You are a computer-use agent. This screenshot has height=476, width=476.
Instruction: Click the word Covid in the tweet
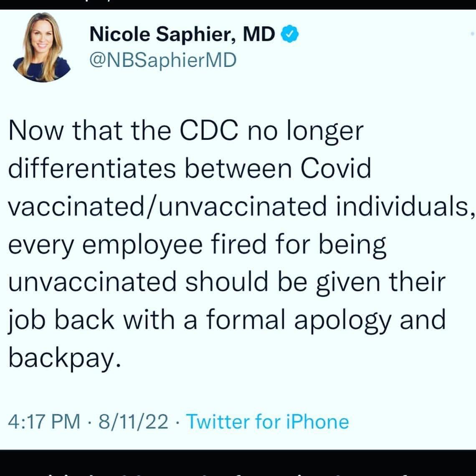(336, 169)
